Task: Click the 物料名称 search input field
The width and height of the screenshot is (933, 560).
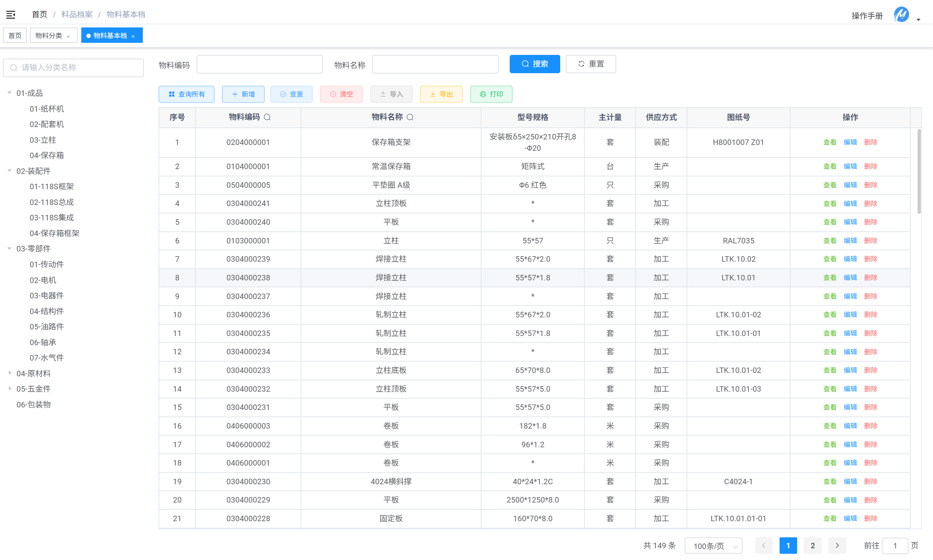Action: point(435,64)
